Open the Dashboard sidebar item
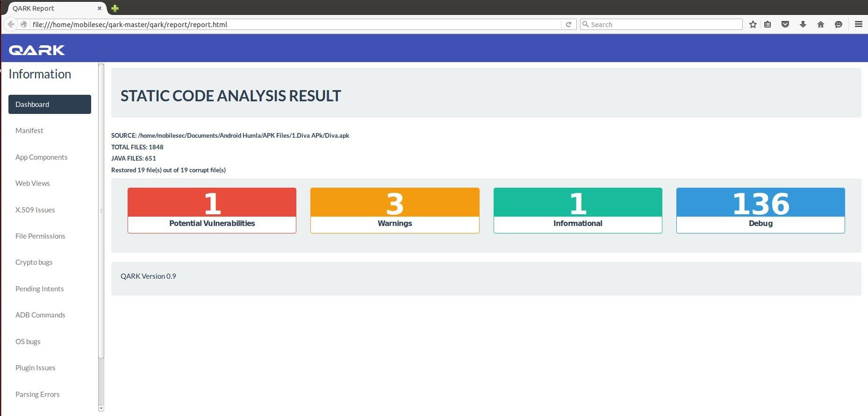The width and height of the screenshot is (868, 416). [x=50, y=104]
